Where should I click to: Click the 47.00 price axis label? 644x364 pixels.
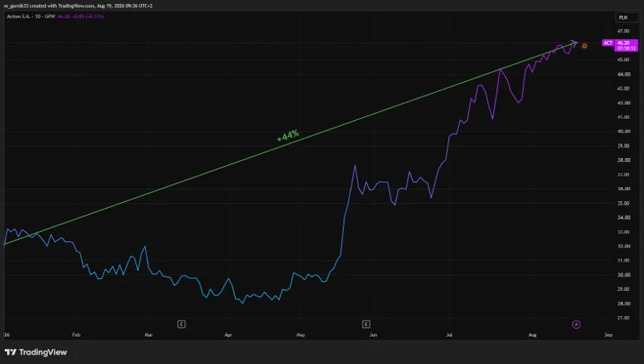click(623, 30)
